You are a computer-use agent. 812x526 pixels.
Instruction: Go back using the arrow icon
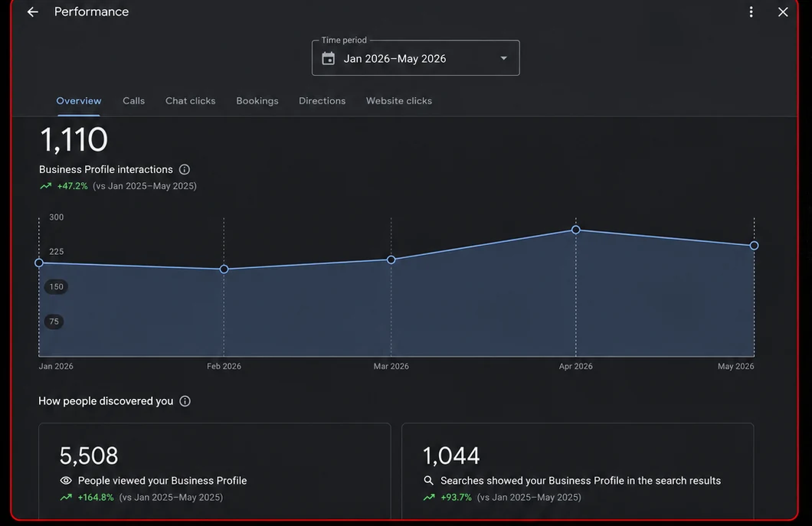point(33,12)
